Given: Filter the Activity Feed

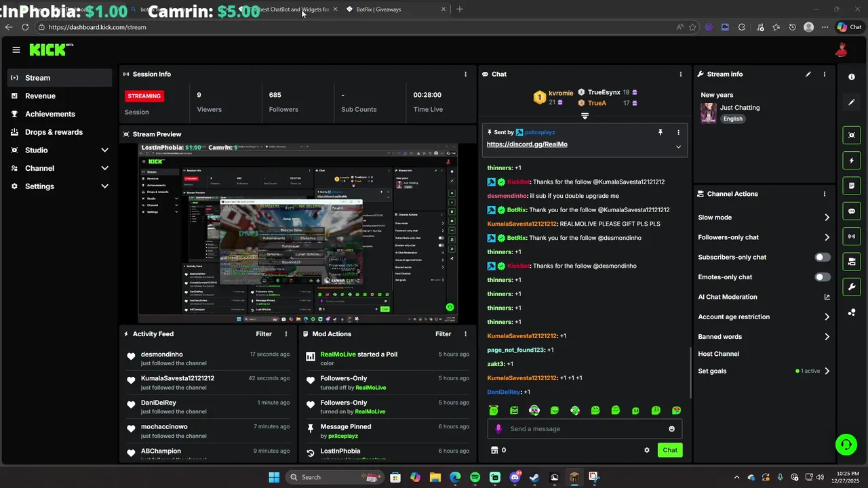Looking at the screenshot, I should click(x=264, y=333).
